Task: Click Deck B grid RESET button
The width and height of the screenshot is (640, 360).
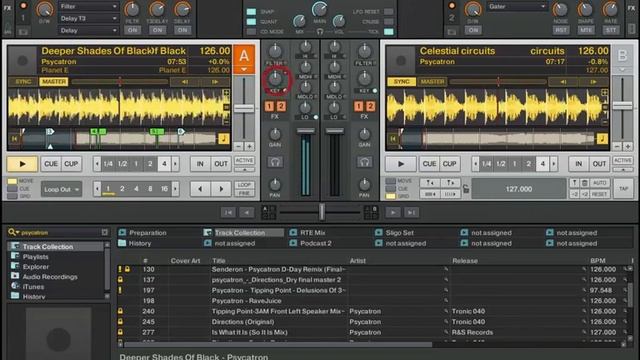Action: [599, 194]
